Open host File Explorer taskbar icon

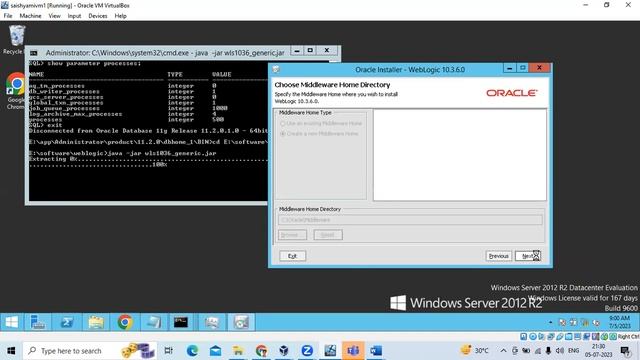coord(238,351)
